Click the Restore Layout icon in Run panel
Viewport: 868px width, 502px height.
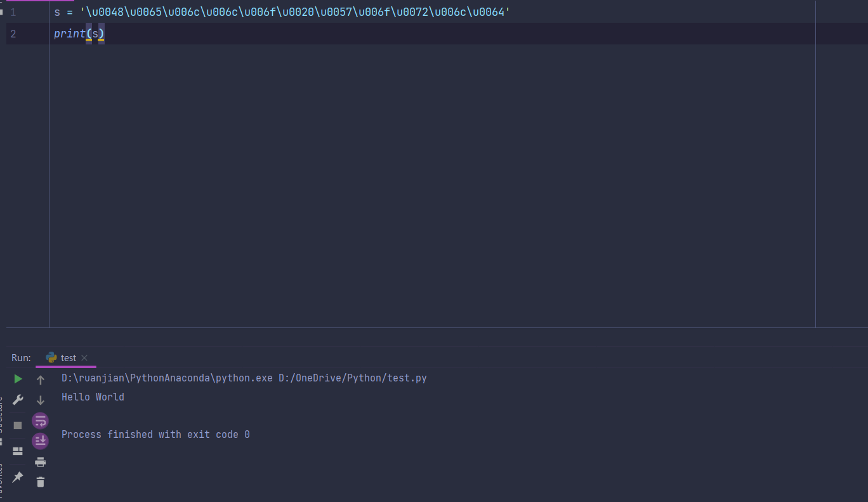[x=18, y=451]
